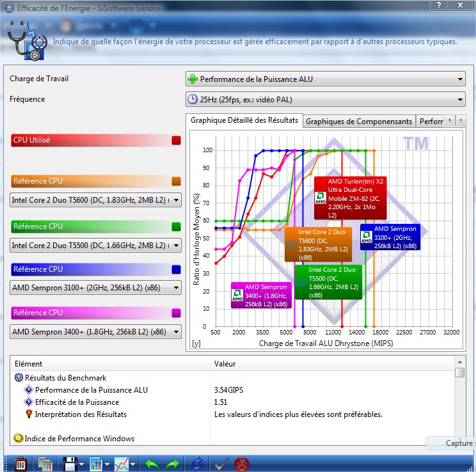Open the save icon's dropdown arrow
This screenshot has width=476, height=472.
pos(82,464)
